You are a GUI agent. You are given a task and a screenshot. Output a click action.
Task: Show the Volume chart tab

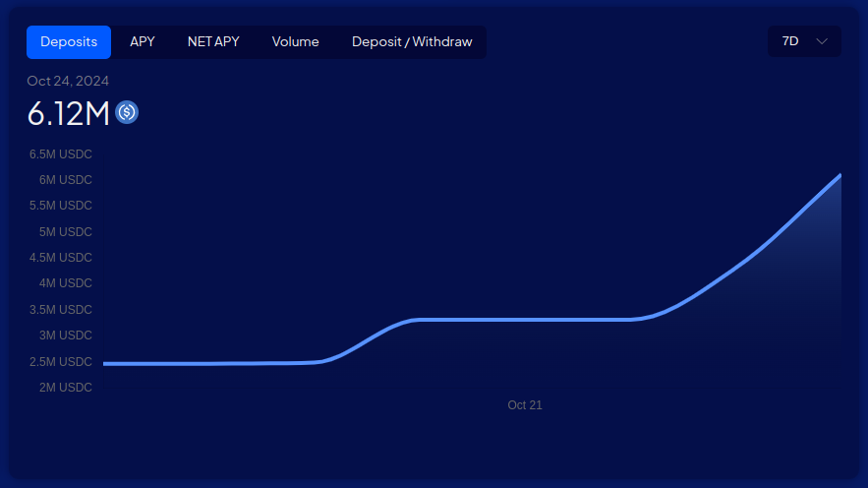[296, 42]
